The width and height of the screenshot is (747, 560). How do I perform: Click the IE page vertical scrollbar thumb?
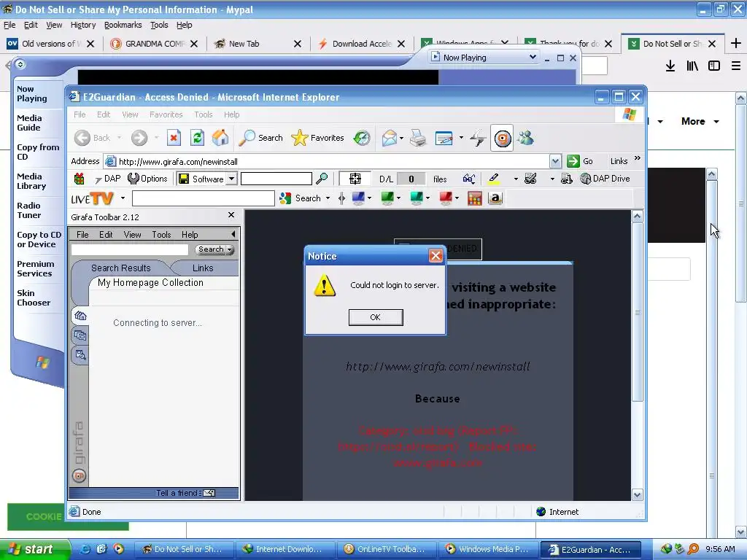pos(638,312)
